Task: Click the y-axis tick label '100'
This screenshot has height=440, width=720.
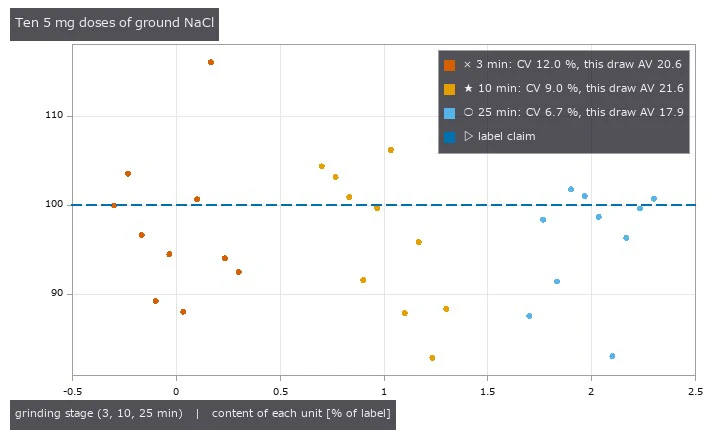Action: tap(54, 204)
